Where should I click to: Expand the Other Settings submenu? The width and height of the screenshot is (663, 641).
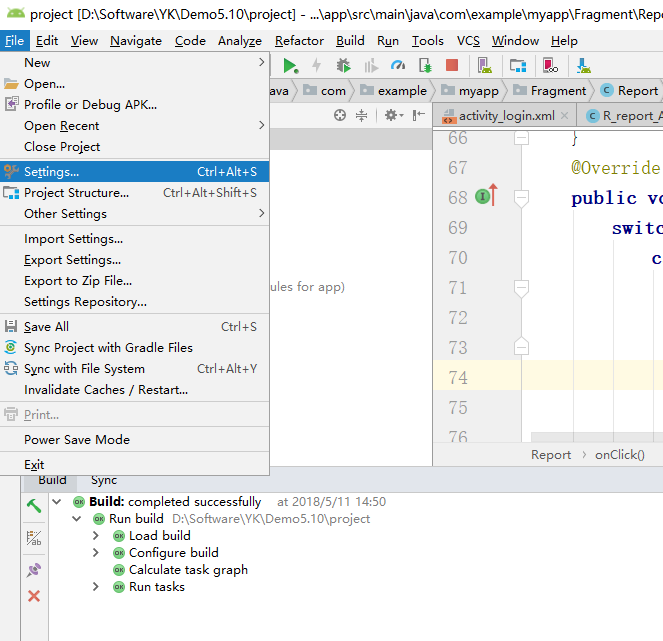(134, 214)
